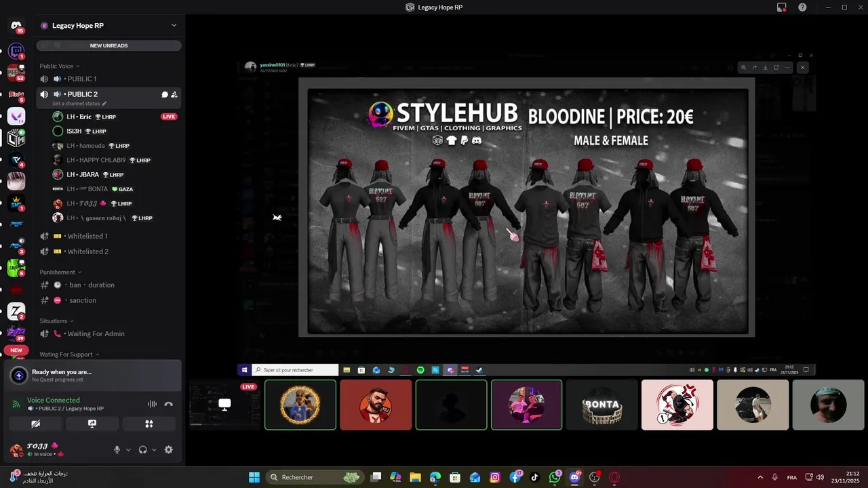Open the SNG crown server icon

(x=16, y=203)
